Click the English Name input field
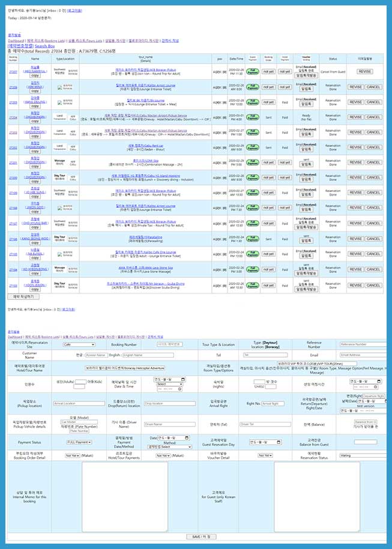The height and width of the screenshot is (549, 392). click(148, 355)
